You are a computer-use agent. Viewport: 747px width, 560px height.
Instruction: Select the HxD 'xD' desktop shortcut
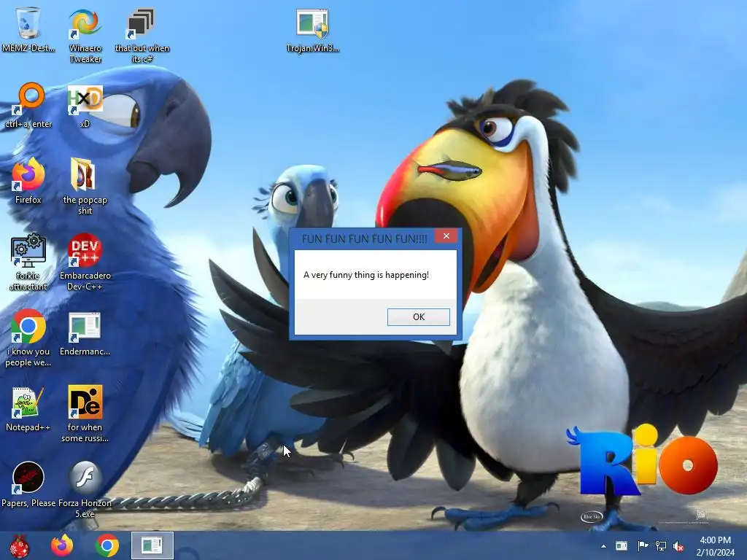pyautogui.click(x=85, y=106)
